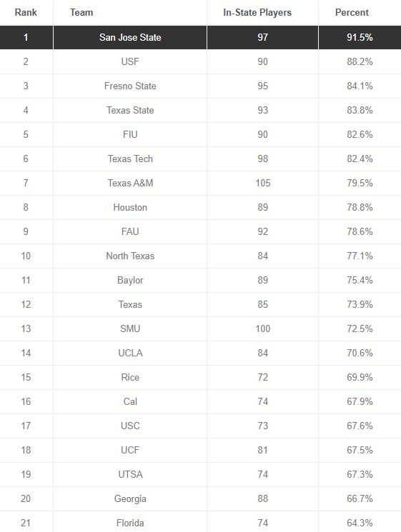Screen dimensions: 401x532
Task: Sort by the Team column header
Action: [81, 13]
